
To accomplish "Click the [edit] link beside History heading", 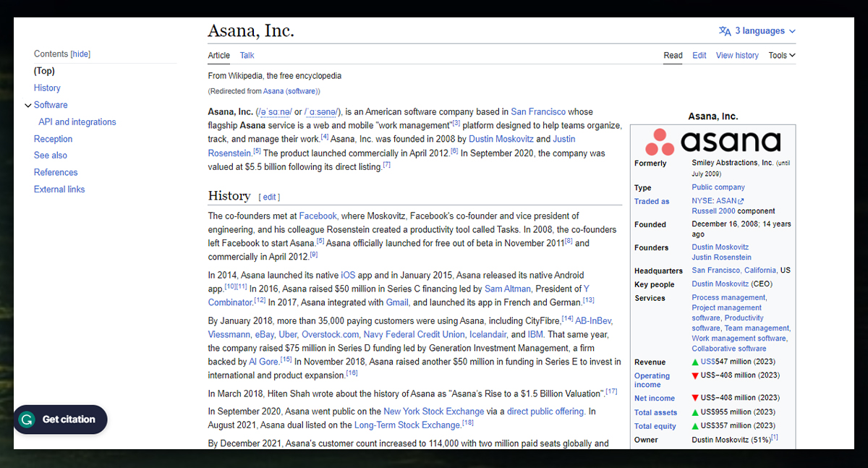I will 269,197.
